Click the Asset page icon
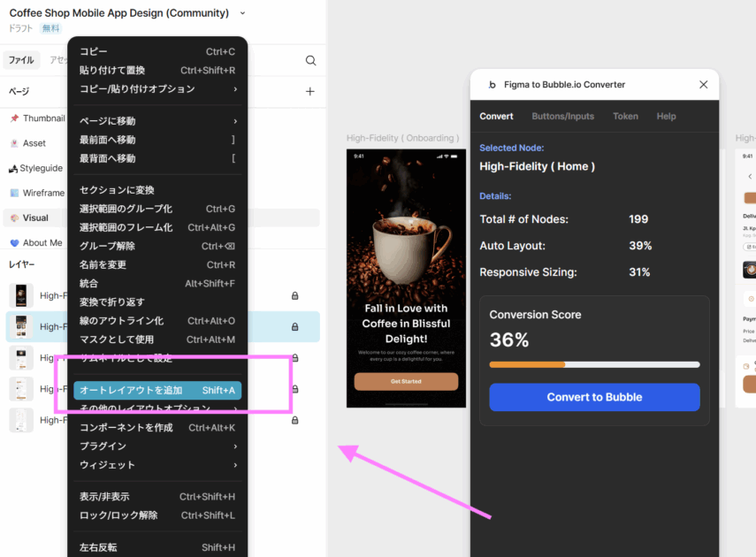Viewport: 756px width, 557px height. tap(14, 143)
